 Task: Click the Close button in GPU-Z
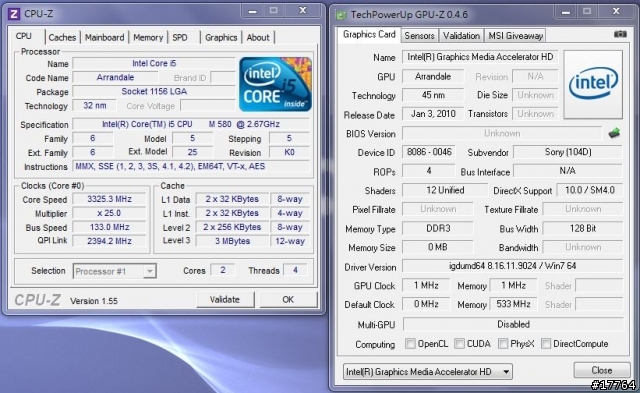pyautogui.click(x=602, y=370)
